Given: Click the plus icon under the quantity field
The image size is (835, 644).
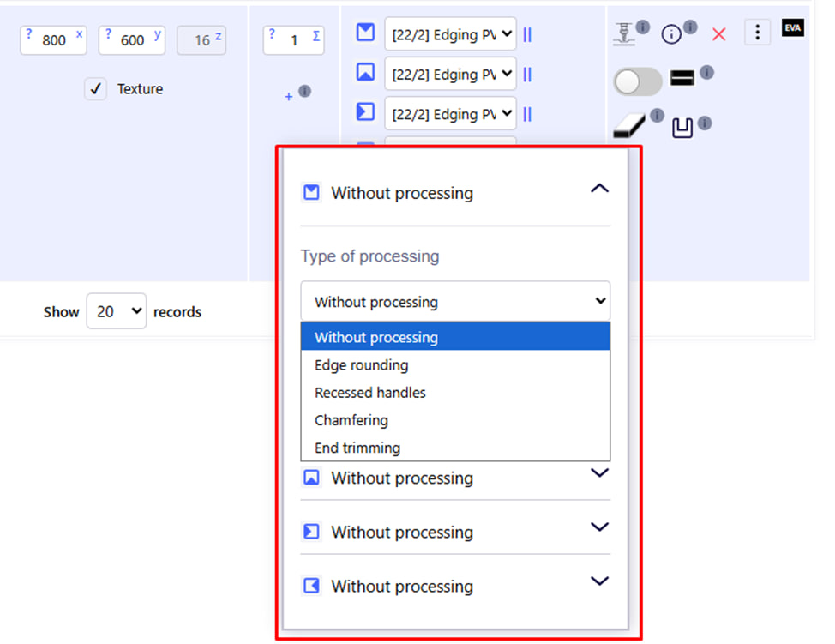Looking at the screenshot, I should (289, 96).
